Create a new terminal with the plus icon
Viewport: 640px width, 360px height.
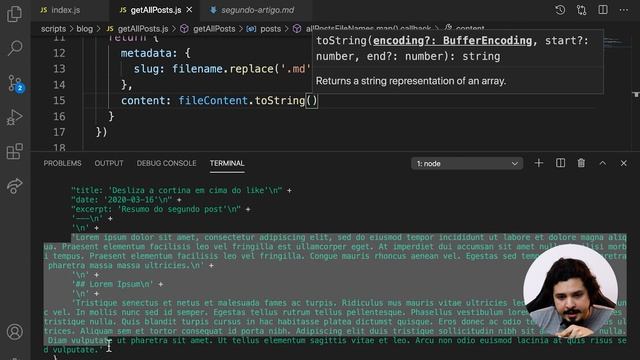[539, 163]
